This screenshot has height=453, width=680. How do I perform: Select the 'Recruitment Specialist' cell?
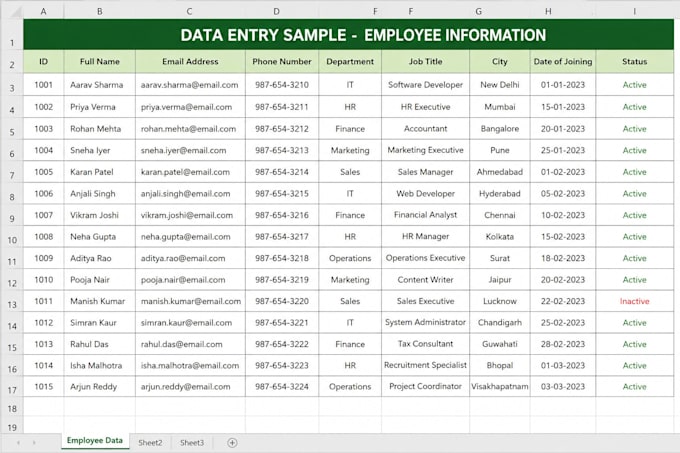[425, 365]
